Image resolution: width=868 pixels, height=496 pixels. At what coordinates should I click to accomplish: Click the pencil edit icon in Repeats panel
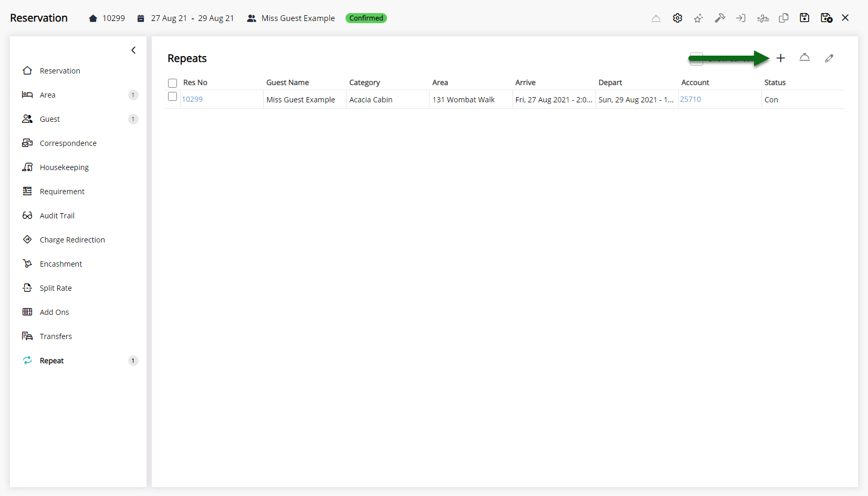829,58
